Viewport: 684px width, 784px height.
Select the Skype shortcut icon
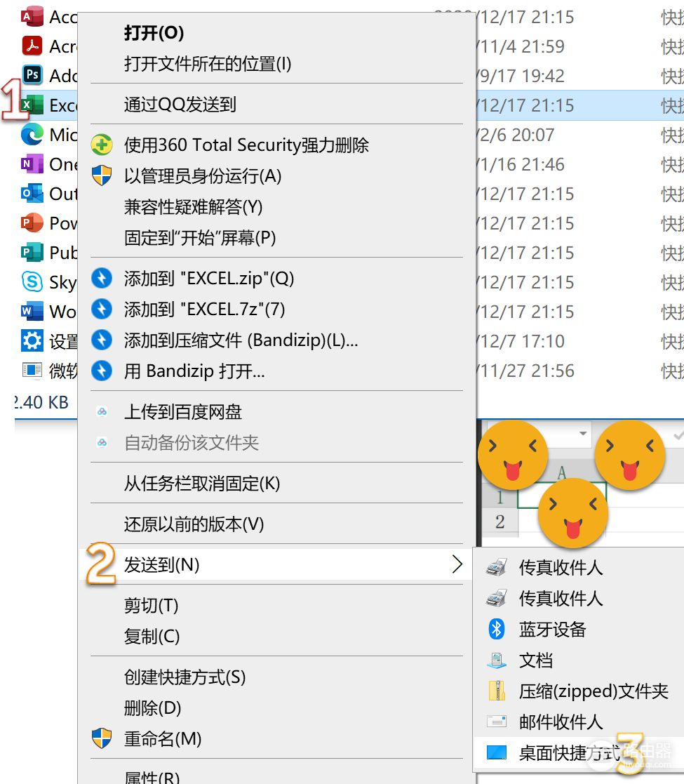pyautogui.click(x=32, y=282)
